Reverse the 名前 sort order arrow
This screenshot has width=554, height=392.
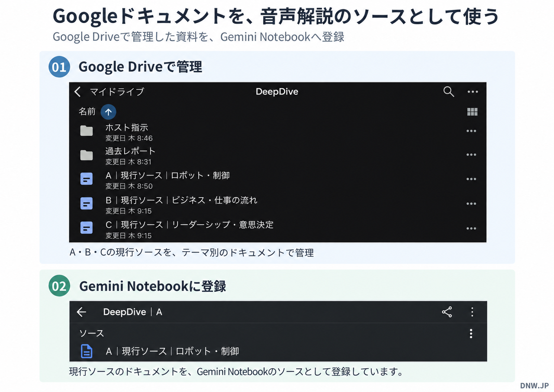coord(108,111)
